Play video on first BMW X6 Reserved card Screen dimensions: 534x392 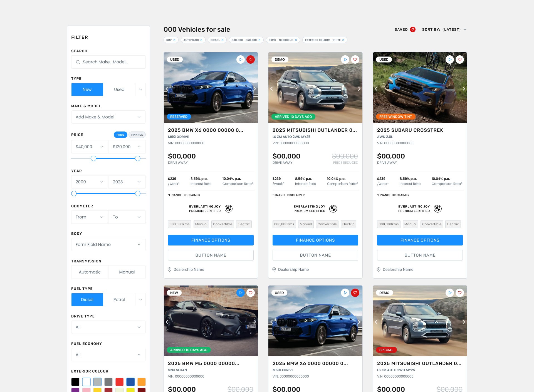(x=241, y=59)
